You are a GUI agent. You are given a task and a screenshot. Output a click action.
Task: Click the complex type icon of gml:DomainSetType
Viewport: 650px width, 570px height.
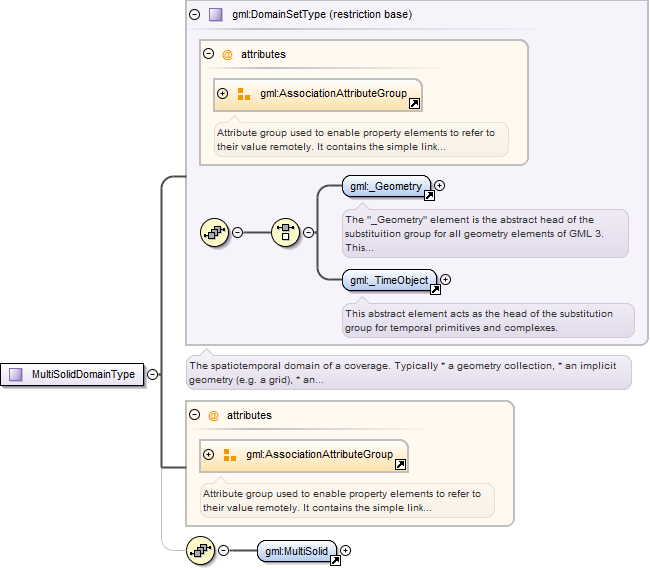216,15
